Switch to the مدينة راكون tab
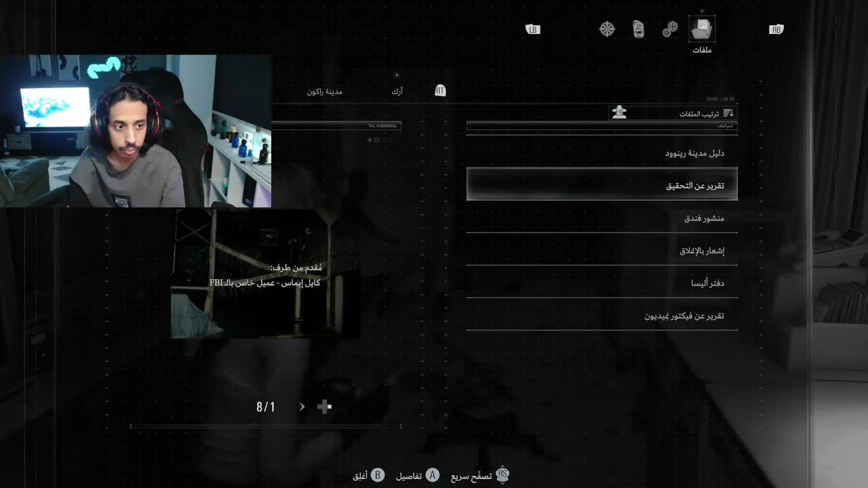Image resolution: width=868 pixels, height=488 pixels. coord(325,91)
